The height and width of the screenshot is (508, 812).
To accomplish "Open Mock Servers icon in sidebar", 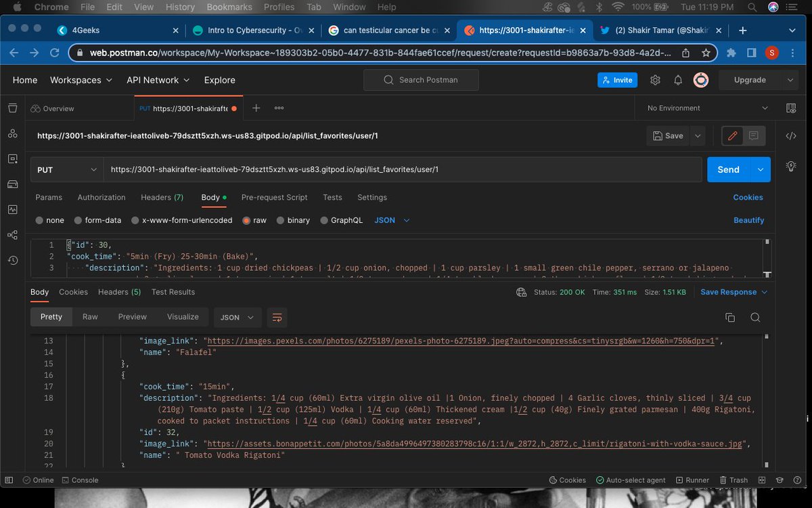I will 12,184.
